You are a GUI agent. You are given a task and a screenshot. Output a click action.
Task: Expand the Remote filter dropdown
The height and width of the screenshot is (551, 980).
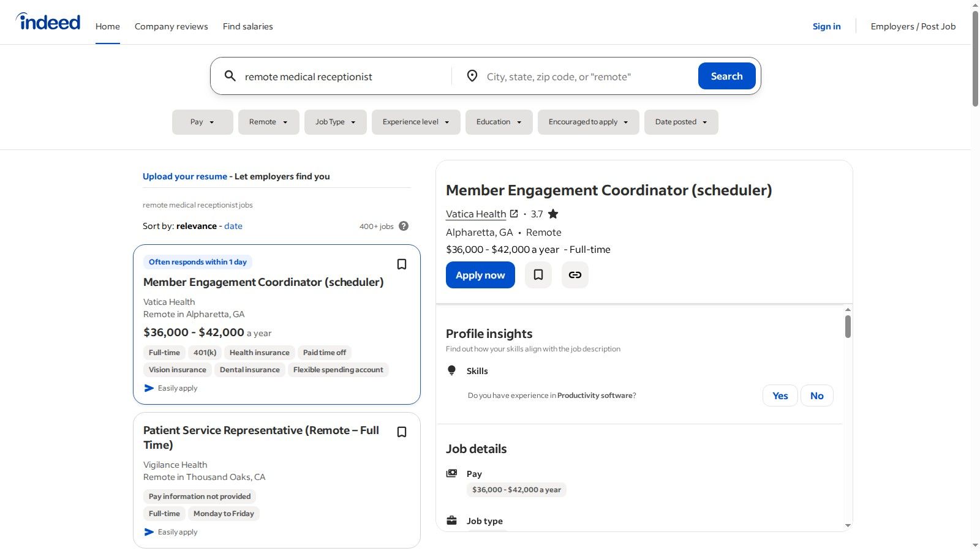click(268, 122)
